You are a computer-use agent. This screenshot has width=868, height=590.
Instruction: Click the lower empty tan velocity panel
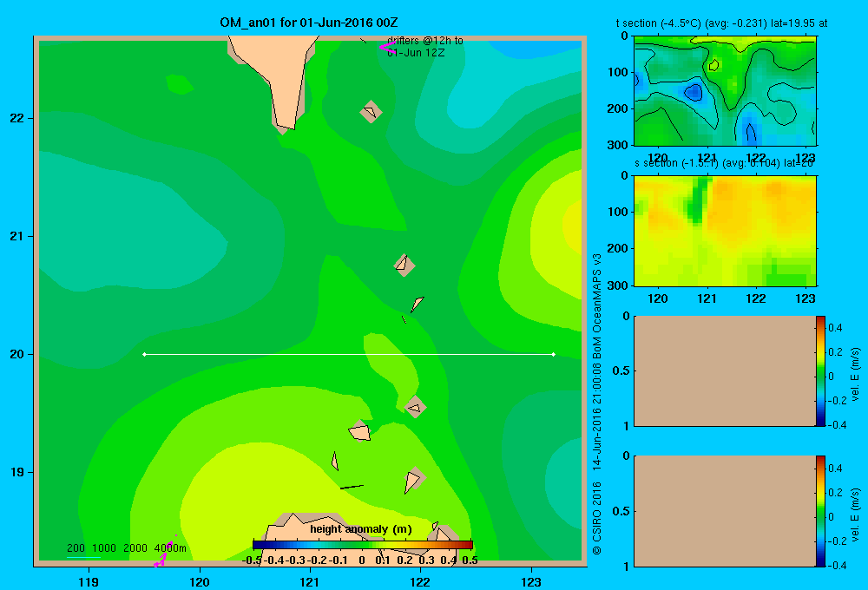pos(725,511)
